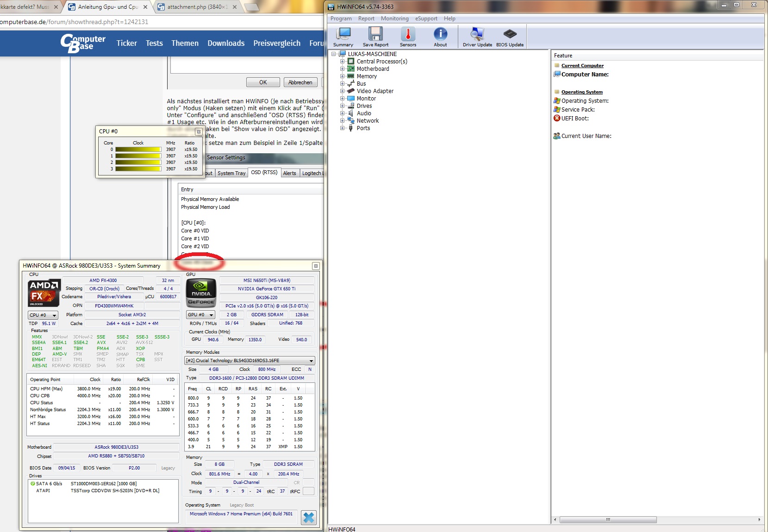
Task: Expand the Monitor tree node
Action: (342, 98)
